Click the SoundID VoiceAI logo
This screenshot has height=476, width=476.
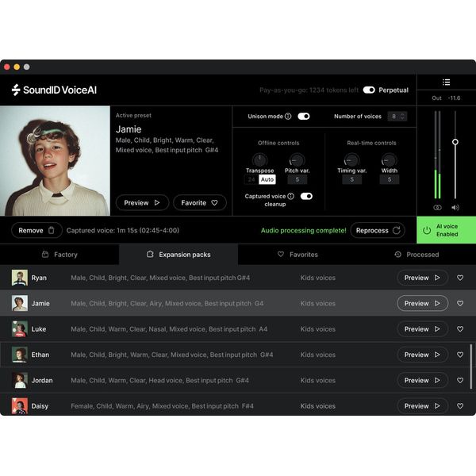pyautogui.click(x=54, y=90)
